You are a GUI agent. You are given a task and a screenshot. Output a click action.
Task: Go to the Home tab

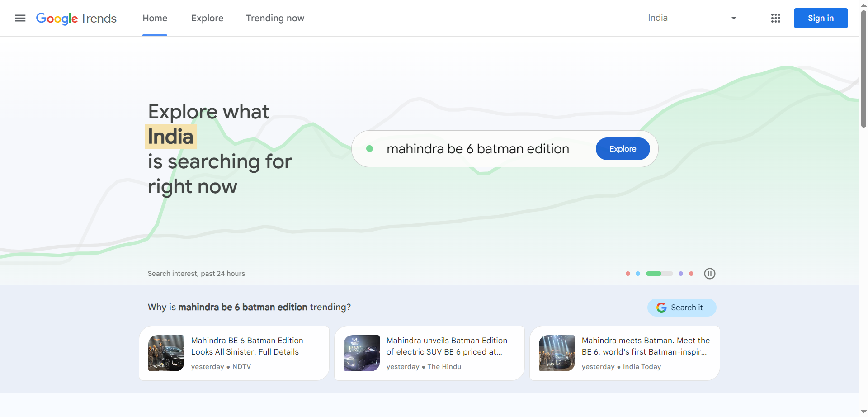155,18
